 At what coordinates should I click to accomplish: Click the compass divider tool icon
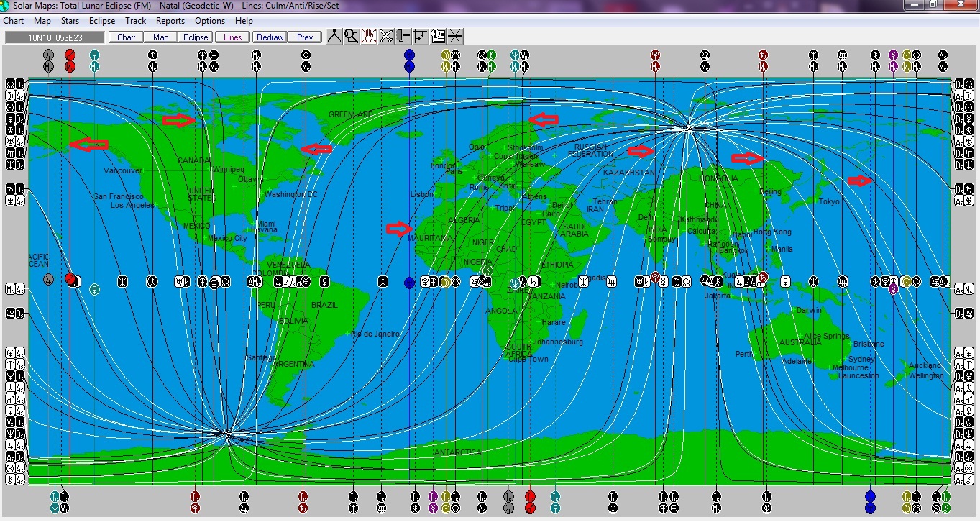click(334, 37)
